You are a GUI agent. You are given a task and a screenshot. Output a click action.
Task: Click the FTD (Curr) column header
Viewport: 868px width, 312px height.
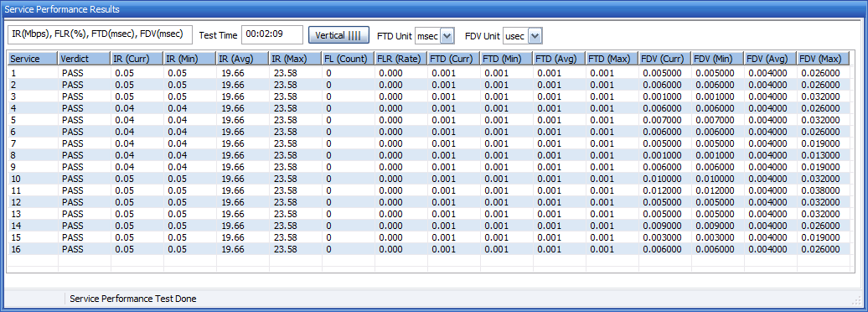click(453, 58)
